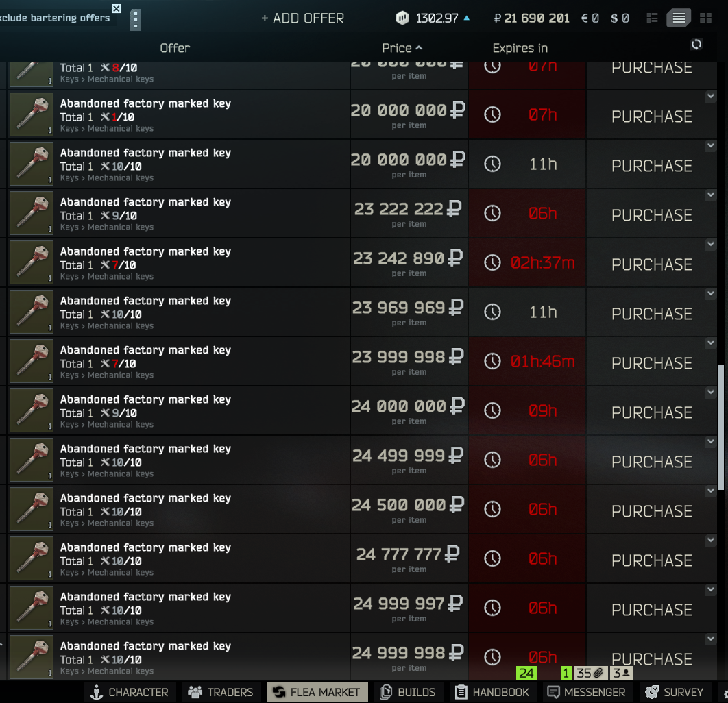Select the detailed rows view icon
This screenshot has width=728, height=703.
pos(679,18)
